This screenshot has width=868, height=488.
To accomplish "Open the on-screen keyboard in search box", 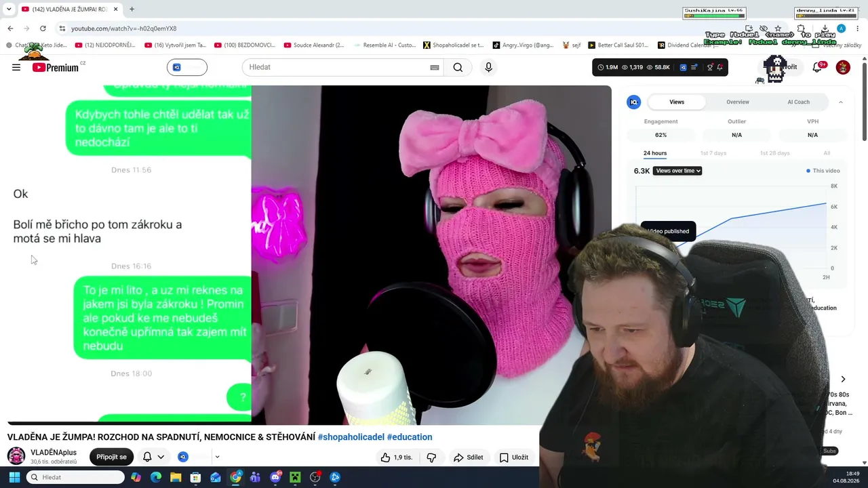I will (435, 67).
